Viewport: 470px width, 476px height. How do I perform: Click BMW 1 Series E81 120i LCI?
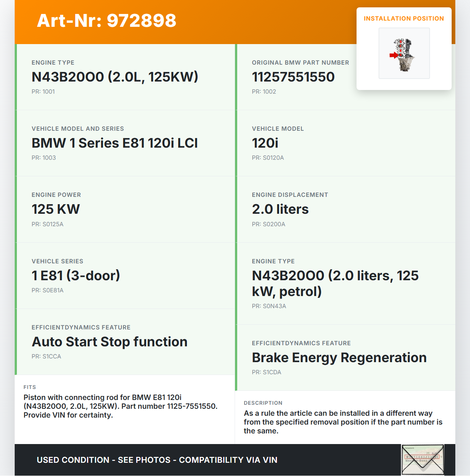click(x=115, y=143)
